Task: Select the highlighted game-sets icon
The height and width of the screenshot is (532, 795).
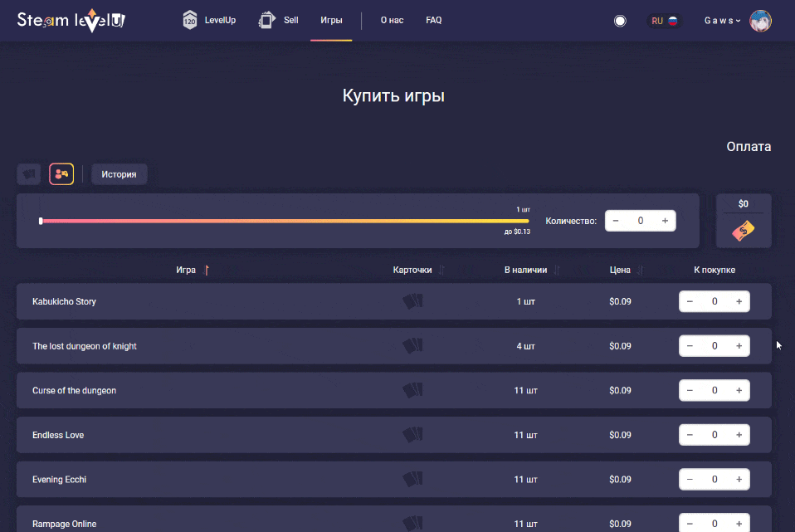Action: click(x=61, y=173)
